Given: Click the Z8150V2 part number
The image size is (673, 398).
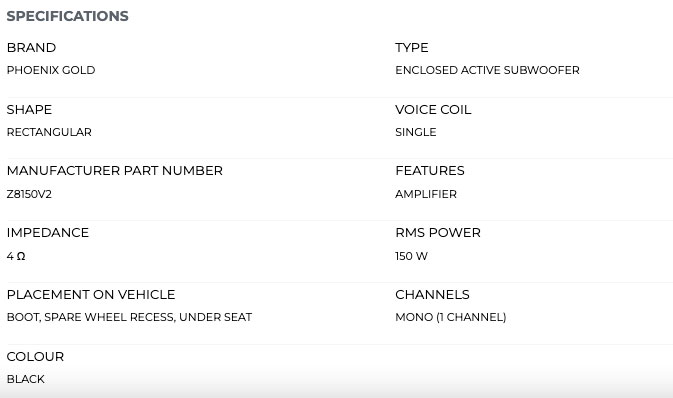Looking at the screenshot, I should click(x=29, y=194).
